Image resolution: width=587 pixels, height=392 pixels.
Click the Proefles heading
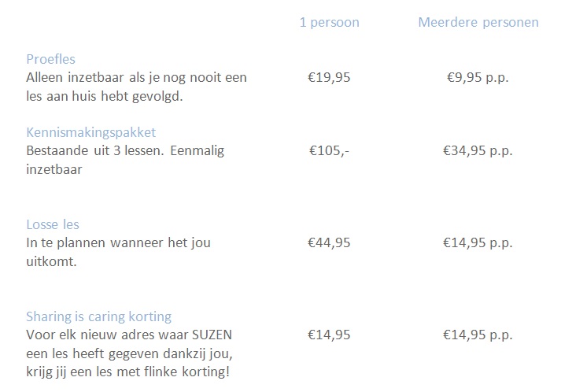tap(50, 59)
